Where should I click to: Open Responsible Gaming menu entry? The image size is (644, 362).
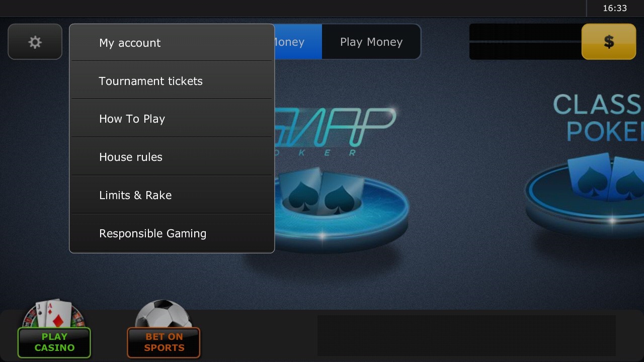[x=172, y=233]
